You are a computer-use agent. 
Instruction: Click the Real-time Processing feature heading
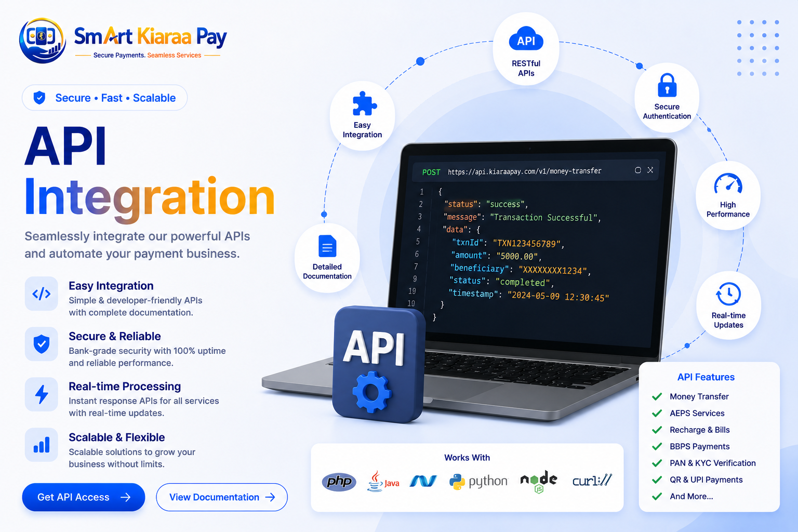125,387
